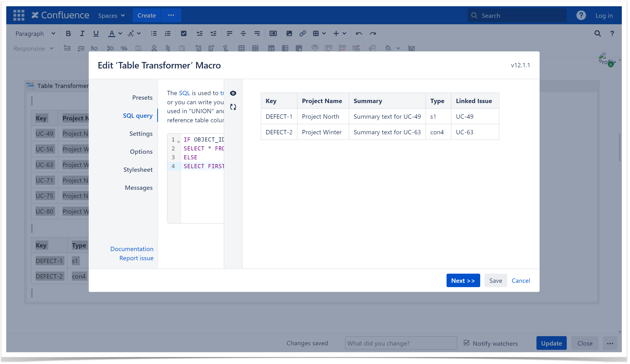Click the Bold formatting icon

(x=68, y=33)
